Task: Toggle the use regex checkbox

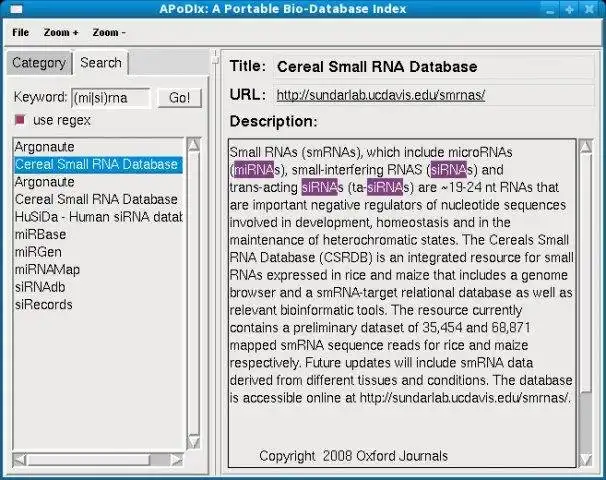Action: point(20,120)
